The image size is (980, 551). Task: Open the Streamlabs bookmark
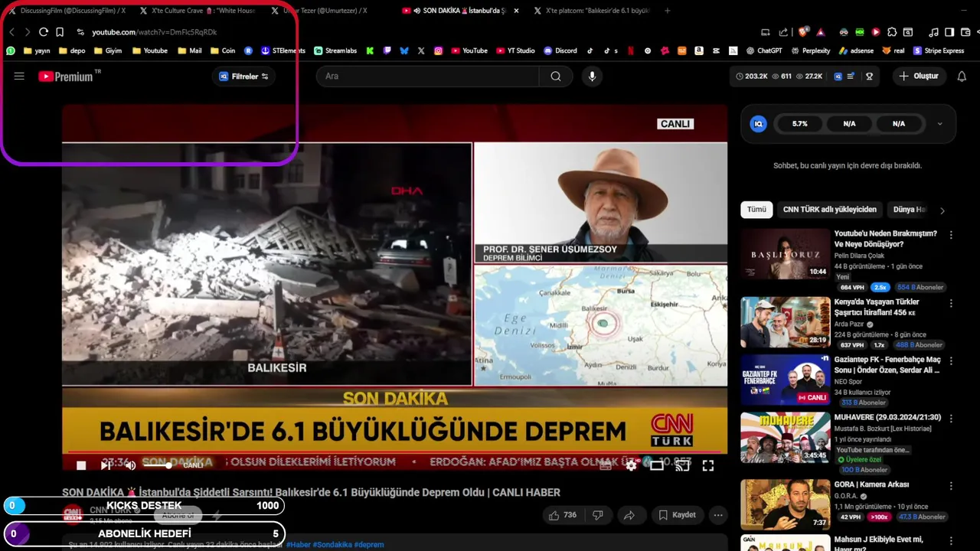(335, 51)
